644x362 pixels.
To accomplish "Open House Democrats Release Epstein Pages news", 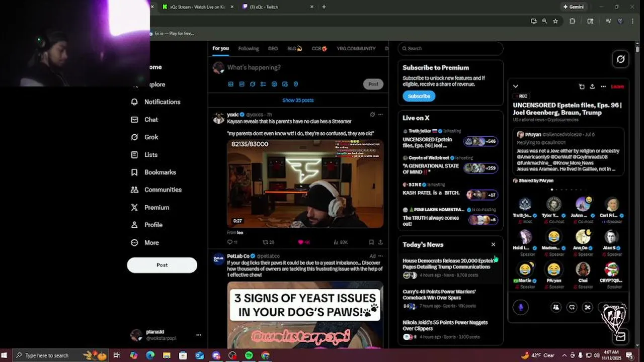I will click(450, 267).
